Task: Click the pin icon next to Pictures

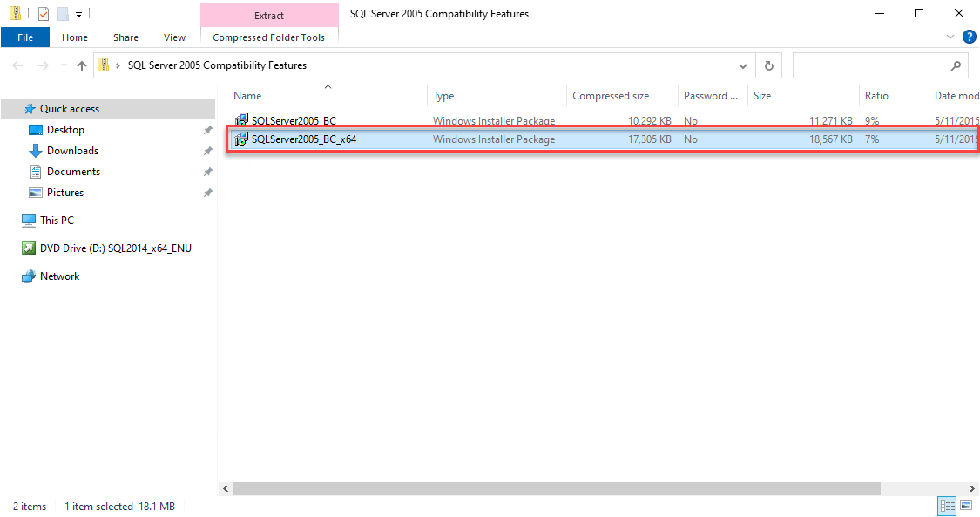Action: click(207, 193)
